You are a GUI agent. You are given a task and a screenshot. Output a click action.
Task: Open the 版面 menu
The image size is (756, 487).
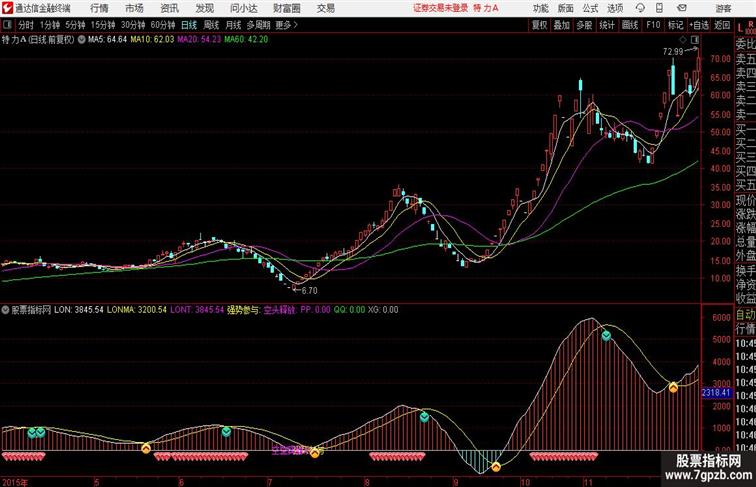coord(566,8)
